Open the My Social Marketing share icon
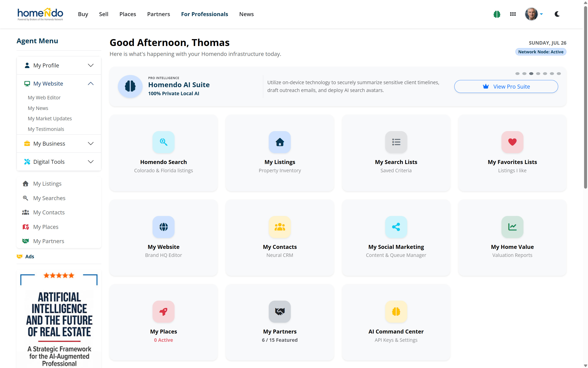This screenshot has width=588, height=368. click(396, 227)
